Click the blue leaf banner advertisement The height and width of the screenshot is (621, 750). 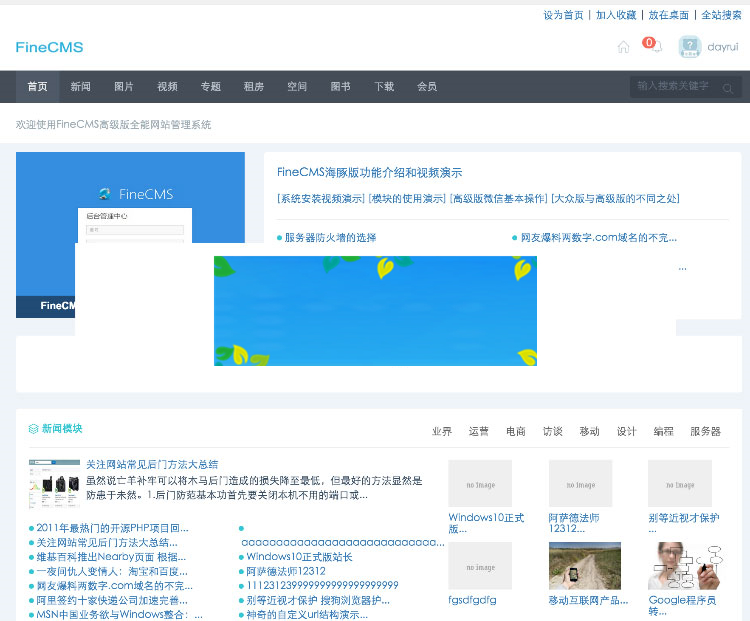click(x=375, y=311)
